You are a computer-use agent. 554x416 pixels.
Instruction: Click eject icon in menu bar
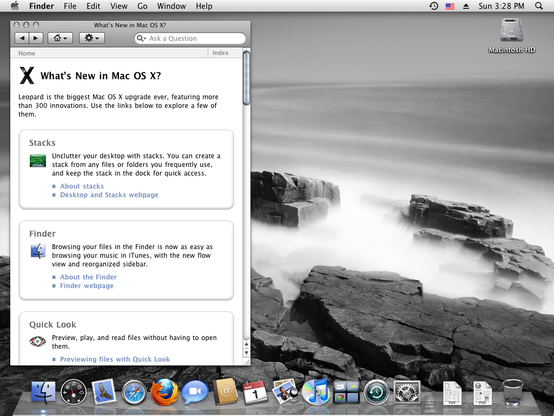(x=466, y=6)
